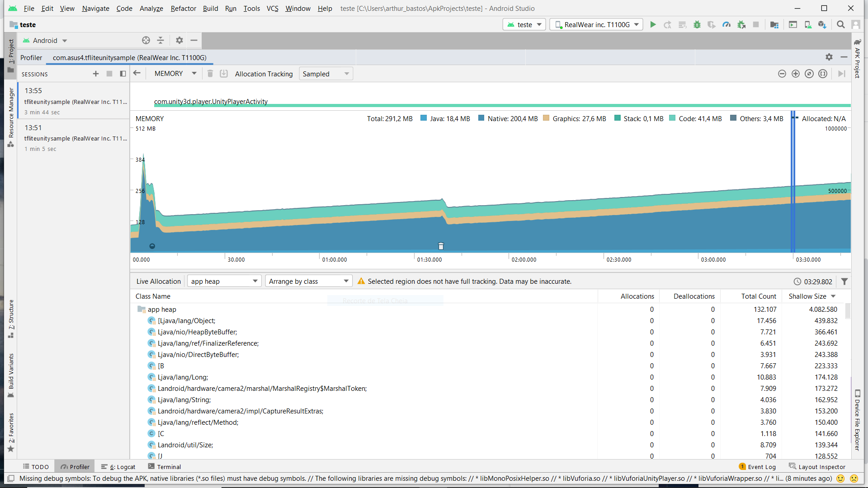Click the Debug app bug icon

click(697, 24)
